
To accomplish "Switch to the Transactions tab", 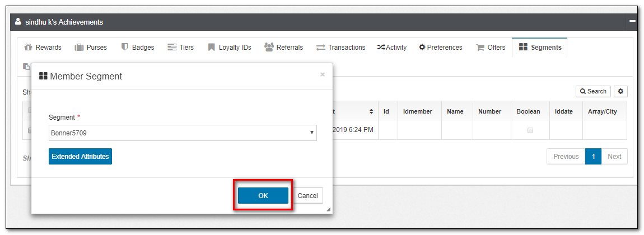I will 340,48.
